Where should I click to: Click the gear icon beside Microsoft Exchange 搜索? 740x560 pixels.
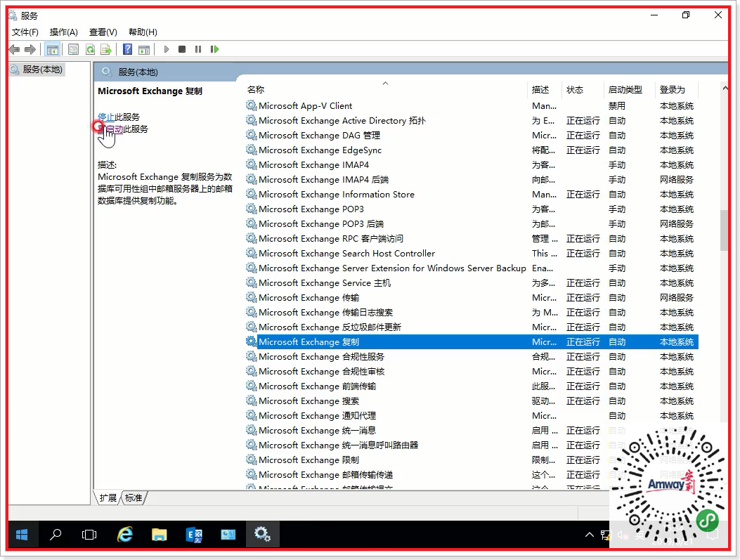click(252, 401)
